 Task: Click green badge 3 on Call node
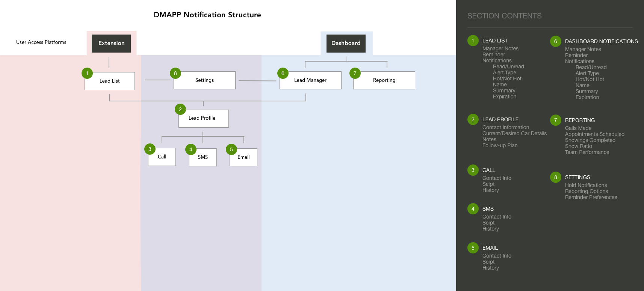tap(150, 149)
